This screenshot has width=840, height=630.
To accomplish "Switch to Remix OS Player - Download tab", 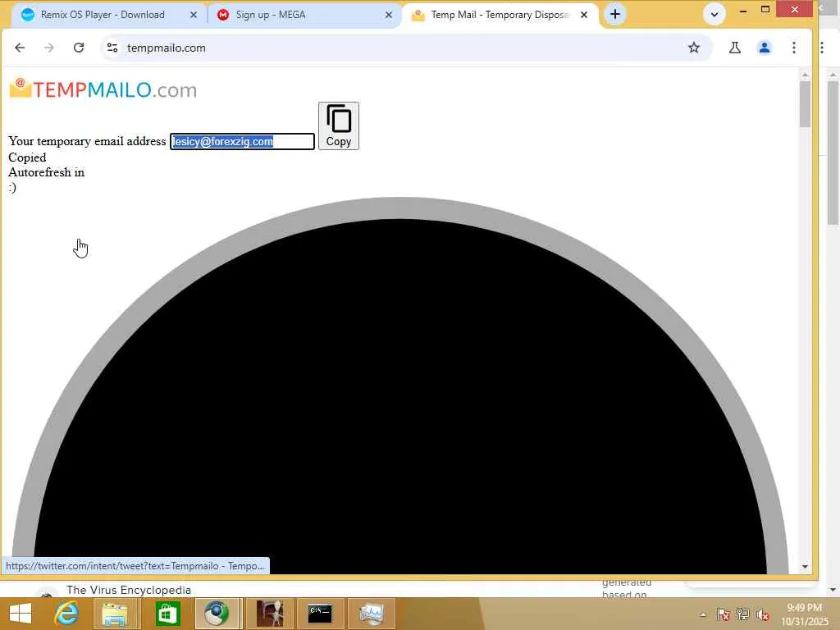I will tap(103, 15).
